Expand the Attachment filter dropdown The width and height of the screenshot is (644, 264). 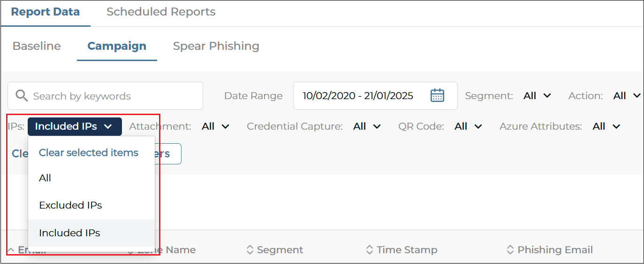point(215,126)
